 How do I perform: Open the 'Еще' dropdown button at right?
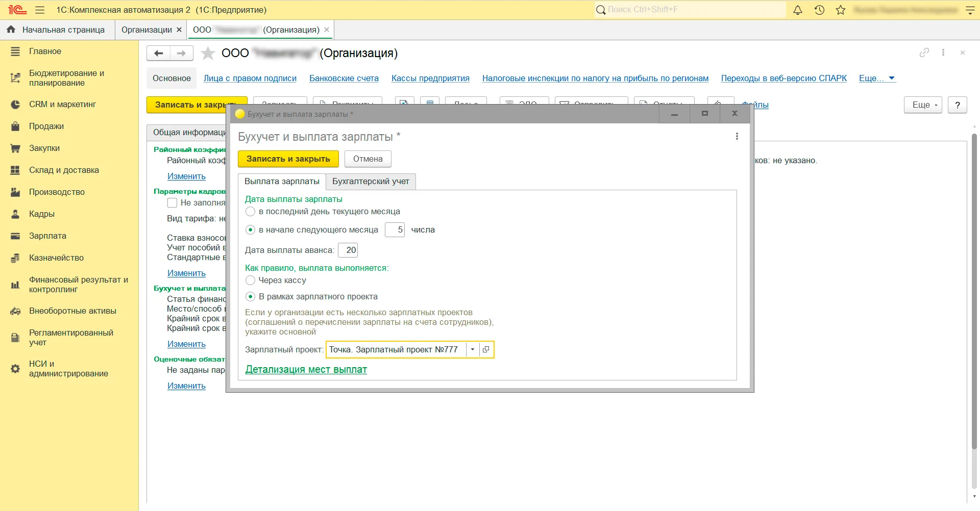point(923,105)
